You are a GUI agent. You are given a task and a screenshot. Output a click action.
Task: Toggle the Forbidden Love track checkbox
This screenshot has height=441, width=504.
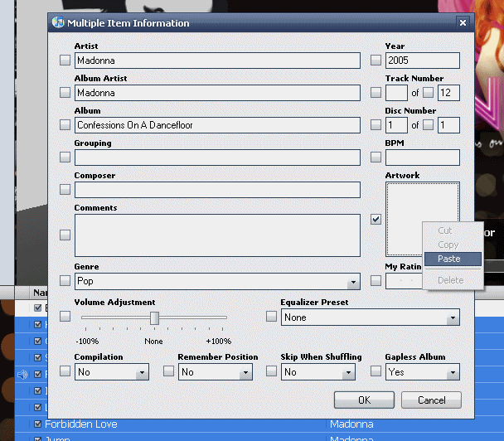click(x=37, y=424)
